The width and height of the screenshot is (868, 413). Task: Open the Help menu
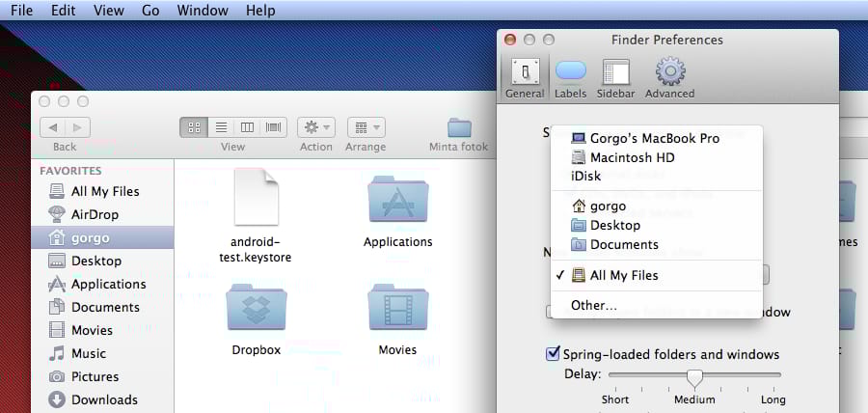(x=260, y=11)
